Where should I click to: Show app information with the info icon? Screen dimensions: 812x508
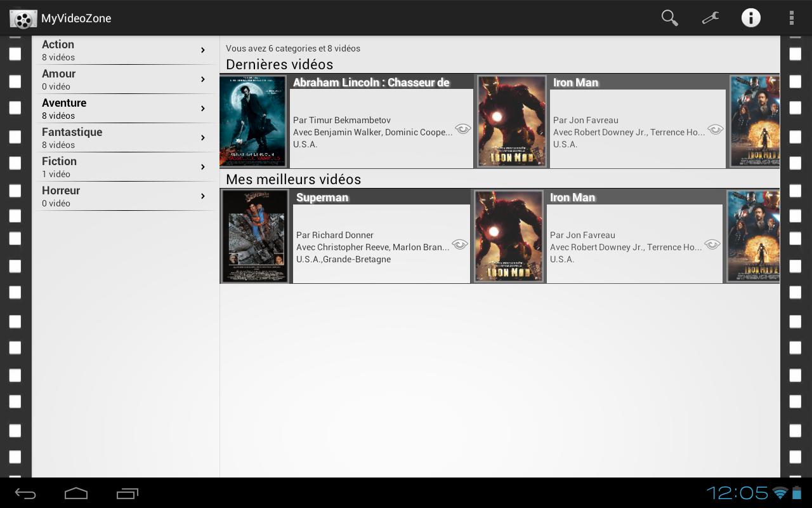point(751,18)
